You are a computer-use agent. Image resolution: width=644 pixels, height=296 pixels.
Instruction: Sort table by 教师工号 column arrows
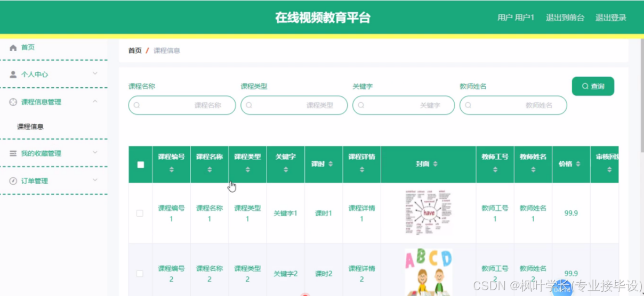pos(495,170)
